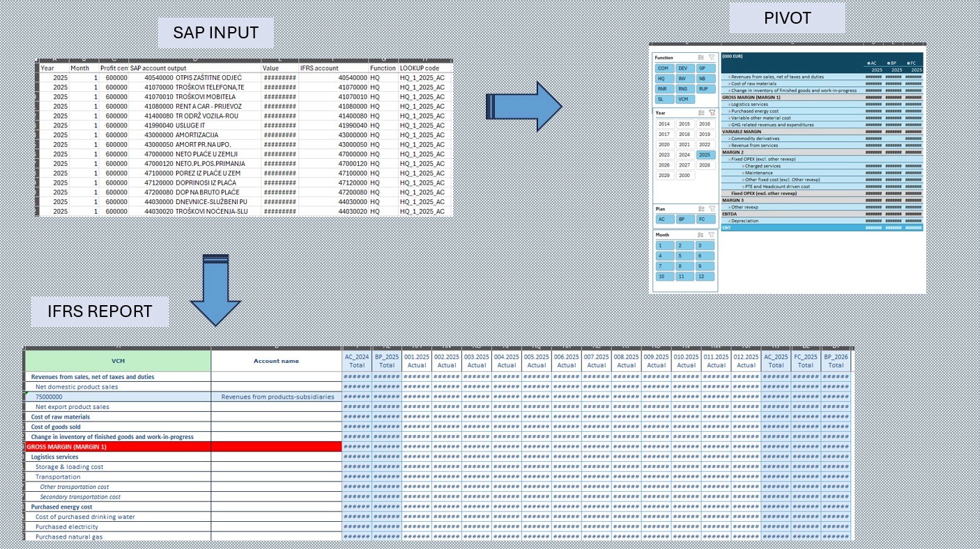Select COM in the Function slicer

click(x=664, y=68)
